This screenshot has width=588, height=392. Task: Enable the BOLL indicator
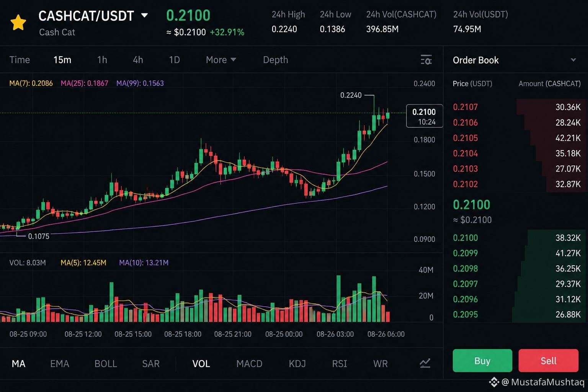point(106,364)
